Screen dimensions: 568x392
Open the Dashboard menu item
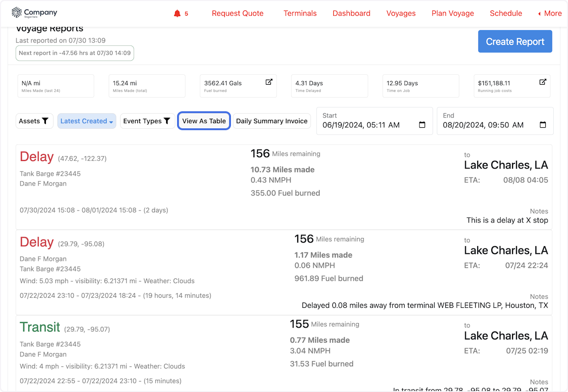(351, 13)
